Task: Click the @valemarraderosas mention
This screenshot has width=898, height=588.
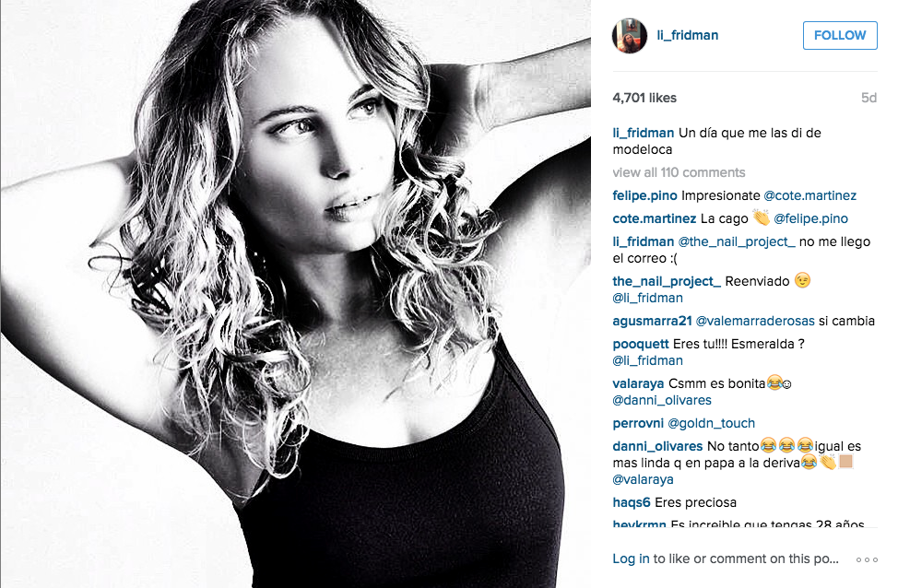Action: coord(755,322)
